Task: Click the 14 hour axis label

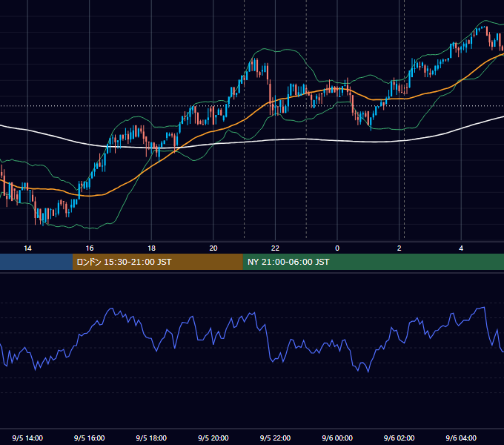Action: tap(27, 248)
